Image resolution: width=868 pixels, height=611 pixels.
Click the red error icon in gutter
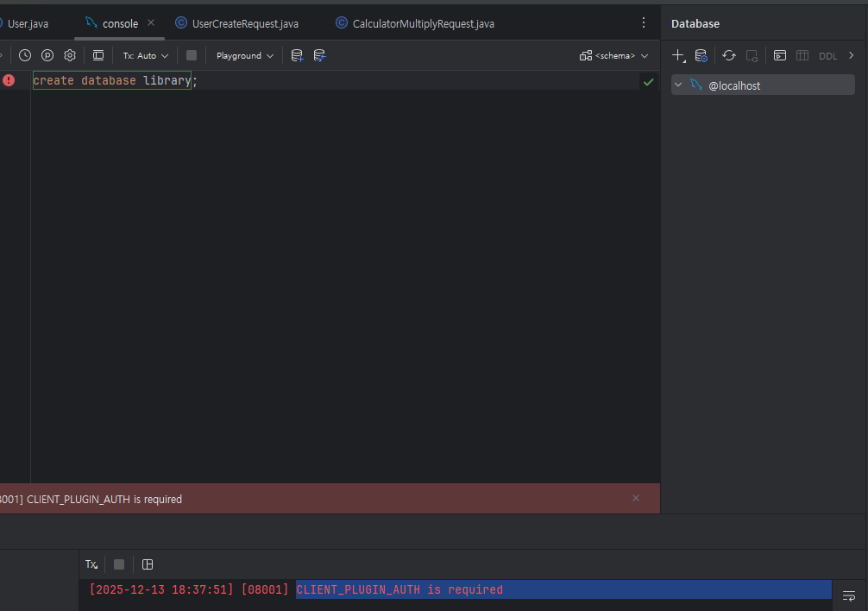click(9, 80)
